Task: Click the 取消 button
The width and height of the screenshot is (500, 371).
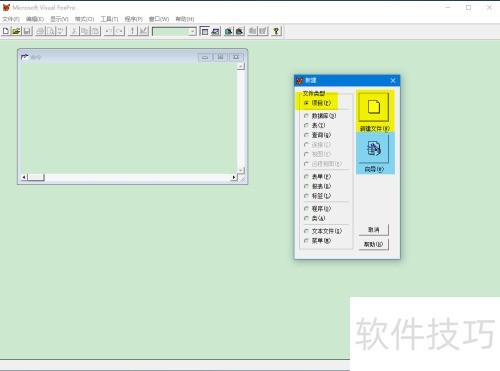Action: click(x=374, y=230)
